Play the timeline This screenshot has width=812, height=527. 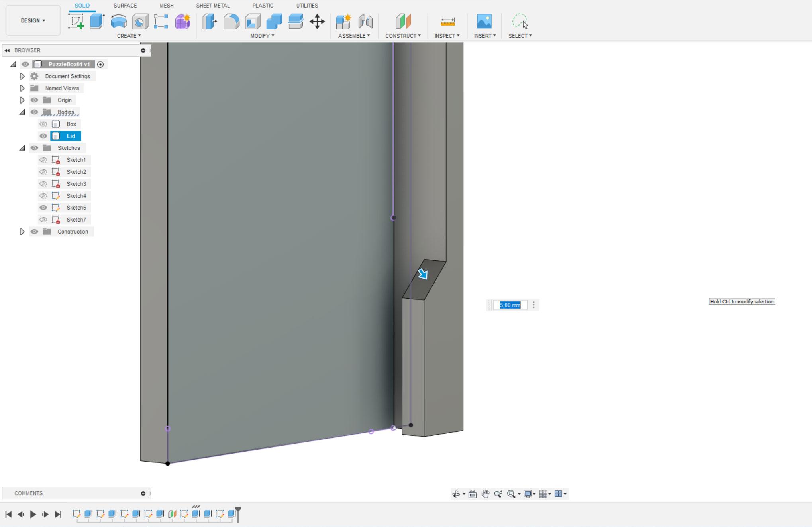[33, 514]
